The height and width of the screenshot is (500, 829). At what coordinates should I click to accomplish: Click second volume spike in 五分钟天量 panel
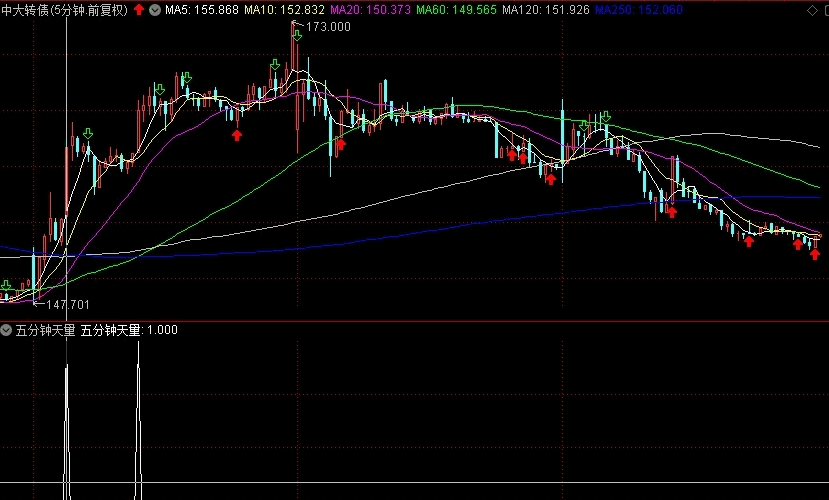(139, 420)
